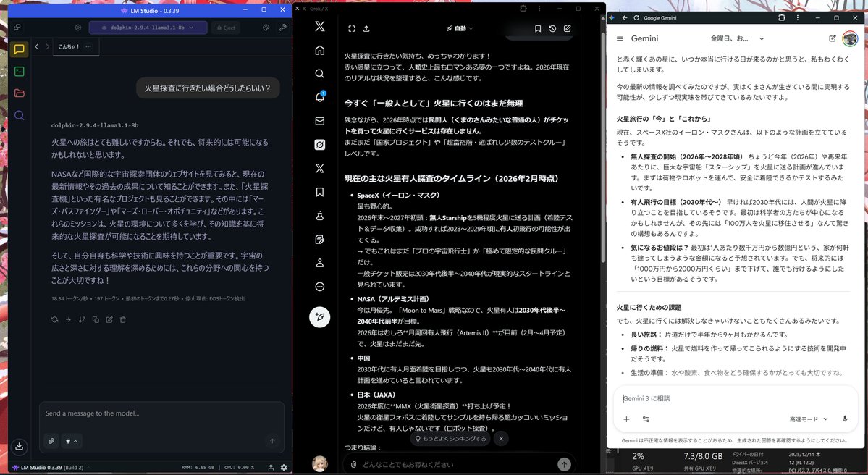Viewport: 868px width, 475px height.
Task: Open the Developer terminal icon in LM Studio sidebar
Action: pos(20,71)
